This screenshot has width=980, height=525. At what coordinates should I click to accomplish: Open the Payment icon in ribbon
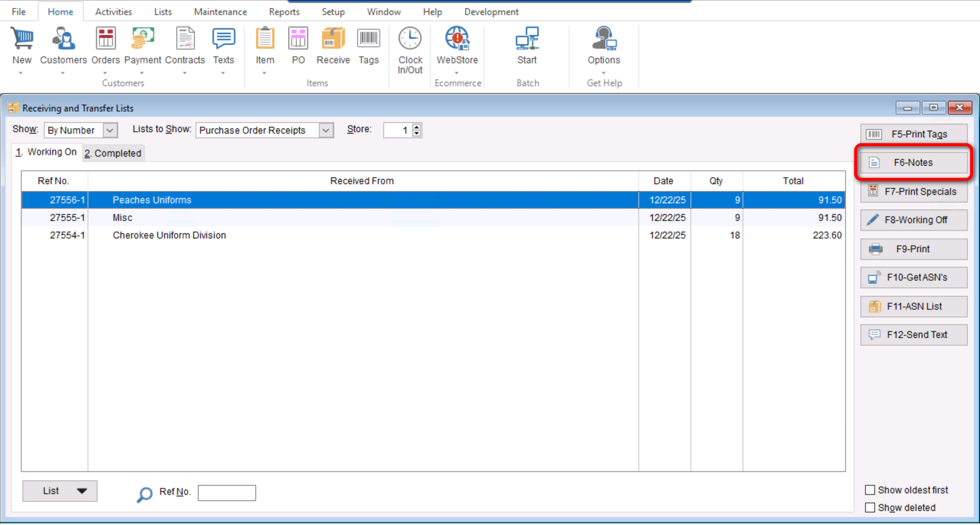point(142,40)
